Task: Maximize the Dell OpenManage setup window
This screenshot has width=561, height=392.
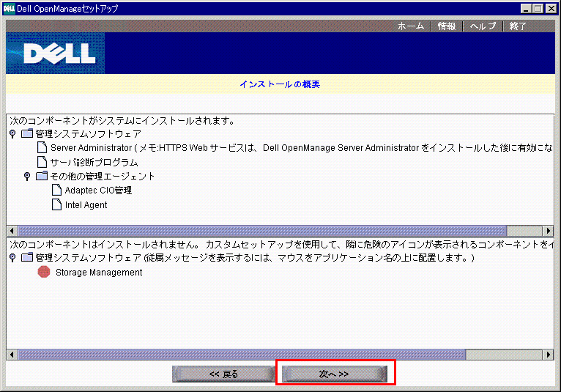Action: coord(538,9)
